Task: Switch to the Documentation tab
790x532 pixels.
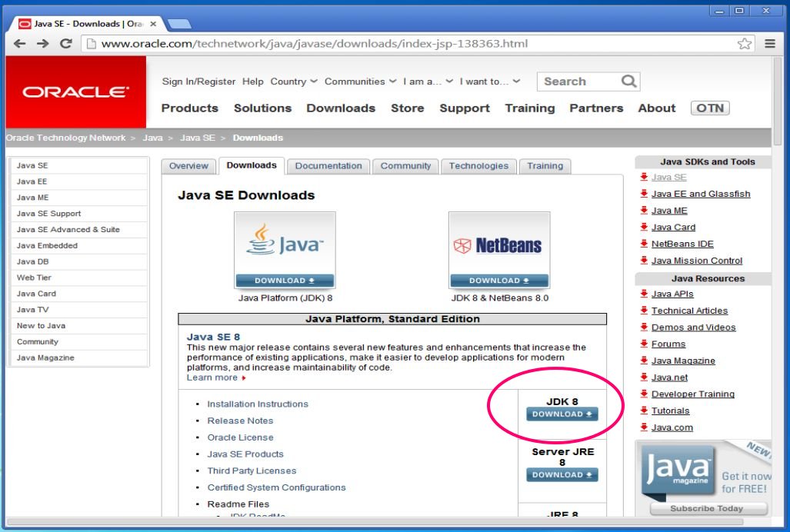Action: coord(328,166)
